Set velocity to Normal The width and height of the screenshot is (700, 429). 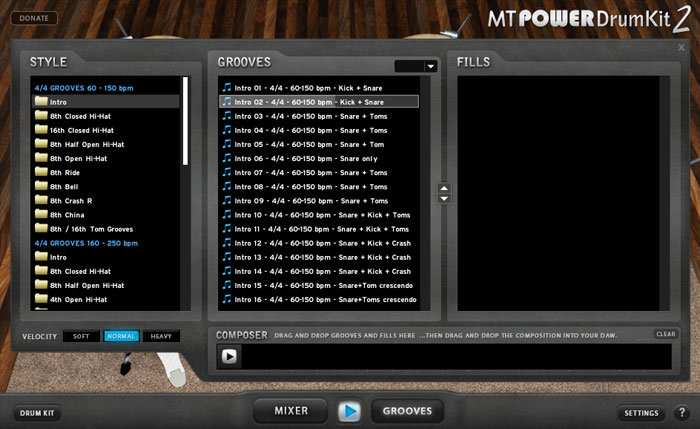click(121, 336)
